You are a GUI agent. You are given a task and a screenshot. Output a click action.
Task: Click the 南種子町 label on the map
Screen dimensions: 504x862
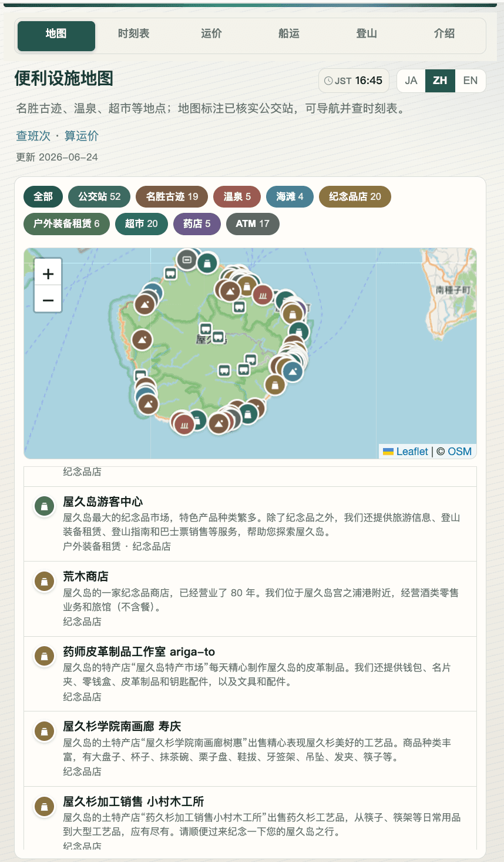click(453, 290)
